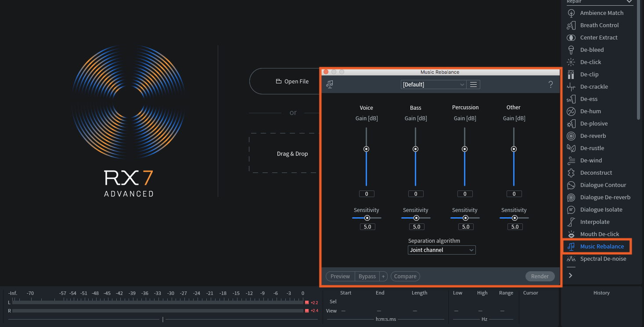
Task: Click the Bass gain value field
Action: [x=416, y=194]
